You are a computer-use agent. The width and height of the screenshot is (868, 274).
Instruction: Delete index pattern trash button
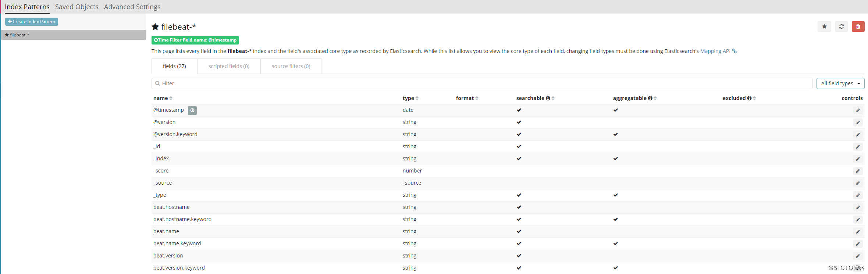(x=858, y=26)
